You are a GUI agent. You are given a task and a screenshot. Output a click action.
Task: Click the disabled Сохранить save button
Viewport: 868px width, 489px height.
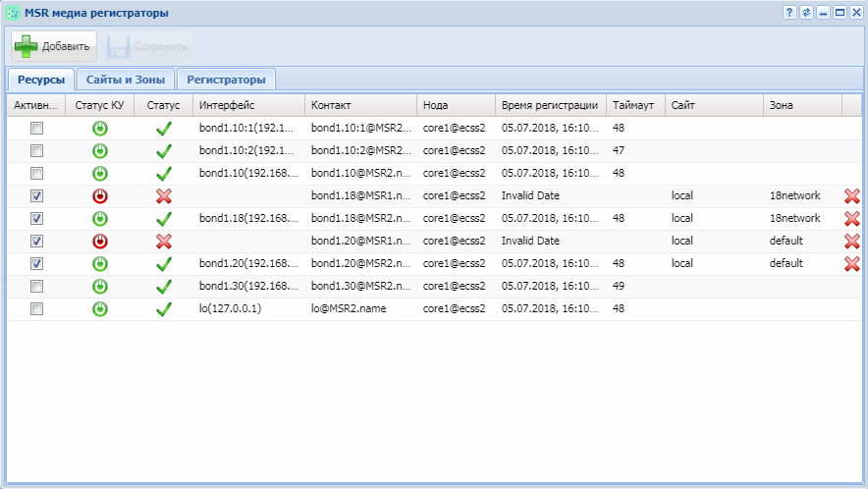point(150,46)
